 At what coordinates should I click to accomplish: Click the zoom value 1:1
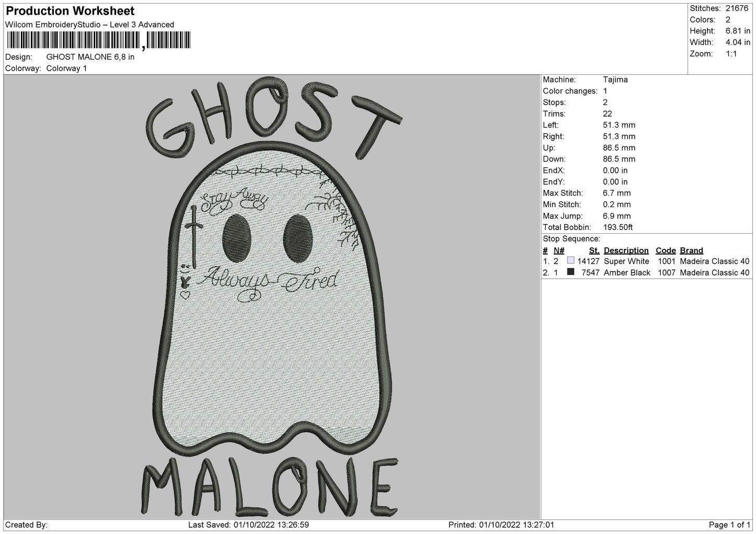(731, 54)
